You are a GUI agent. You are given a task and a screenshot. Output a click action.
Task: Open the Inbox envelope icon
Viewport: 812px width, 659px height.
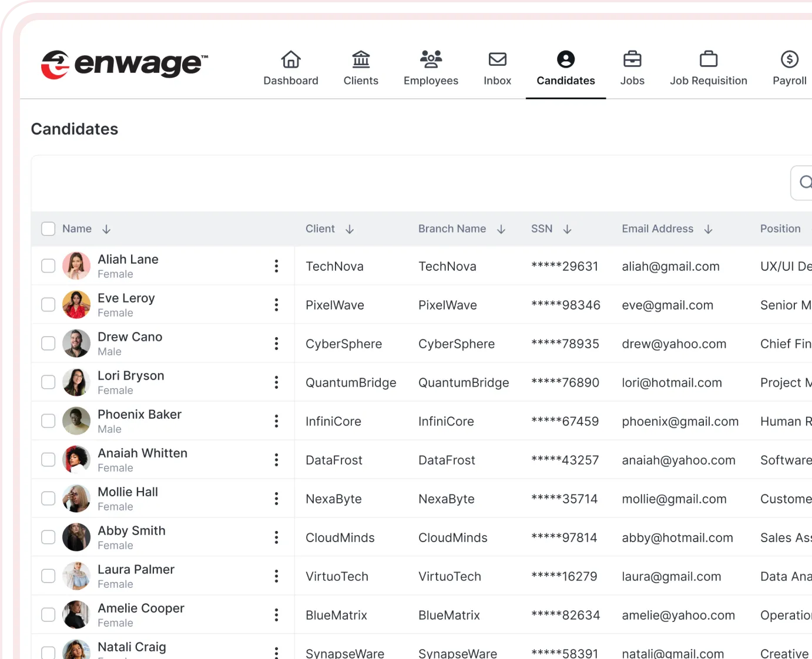tap(497, 59)
